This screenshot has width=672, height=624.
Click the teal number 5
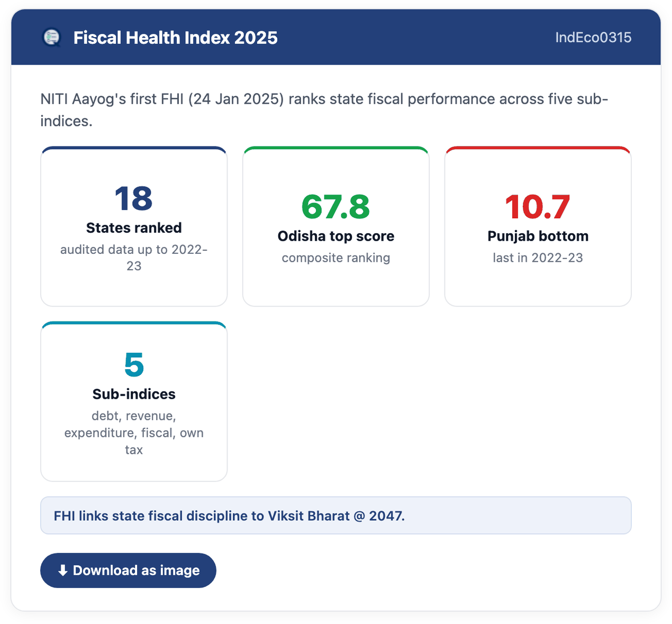pyautogui.click(x=134, y=365)
